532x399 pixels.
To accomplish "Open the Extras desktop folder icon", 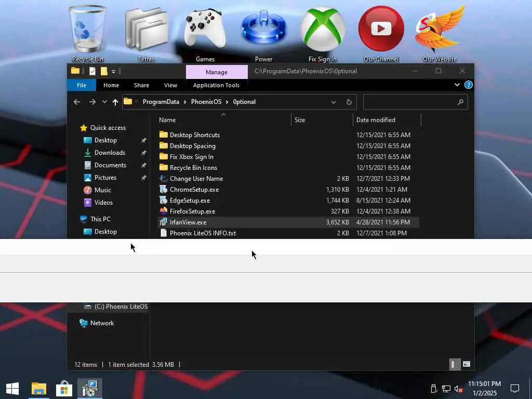I will pyautogui.click(x=146, y=33).
